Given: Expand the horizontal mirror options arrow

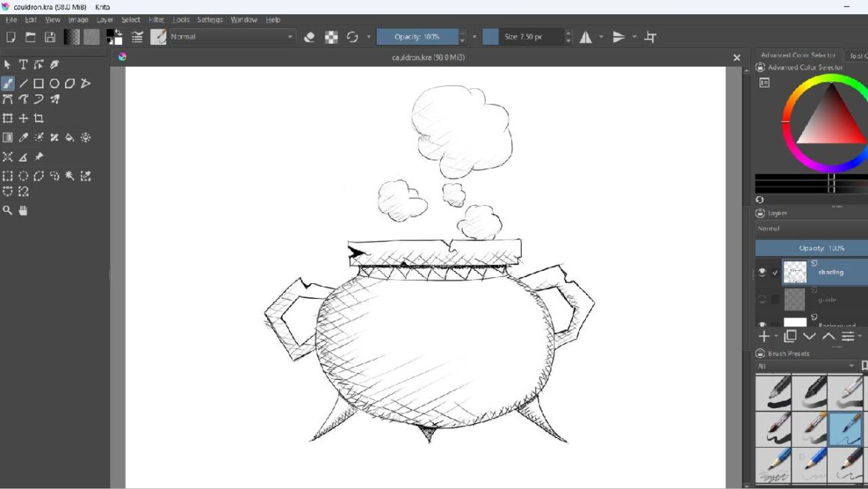Looking at the screenshot, I should tap(601, 37).
